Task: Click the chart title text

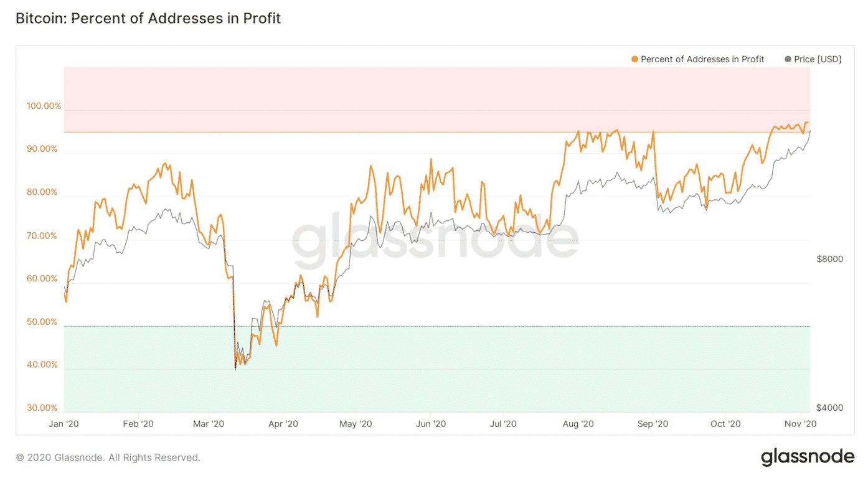Action: tap(148, 19)
